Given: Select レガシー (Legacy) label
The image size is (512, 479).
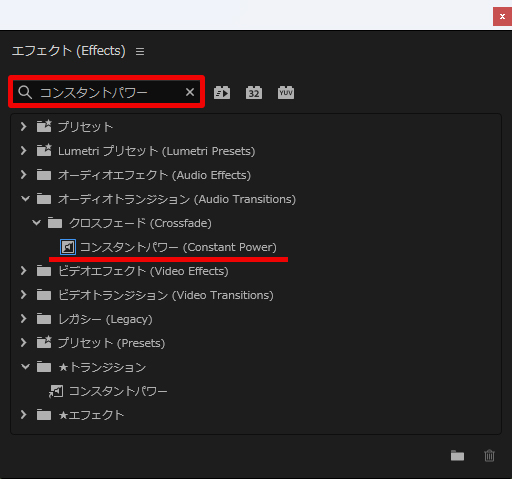Looking at the screenshot, I should (x=105, y=319).
